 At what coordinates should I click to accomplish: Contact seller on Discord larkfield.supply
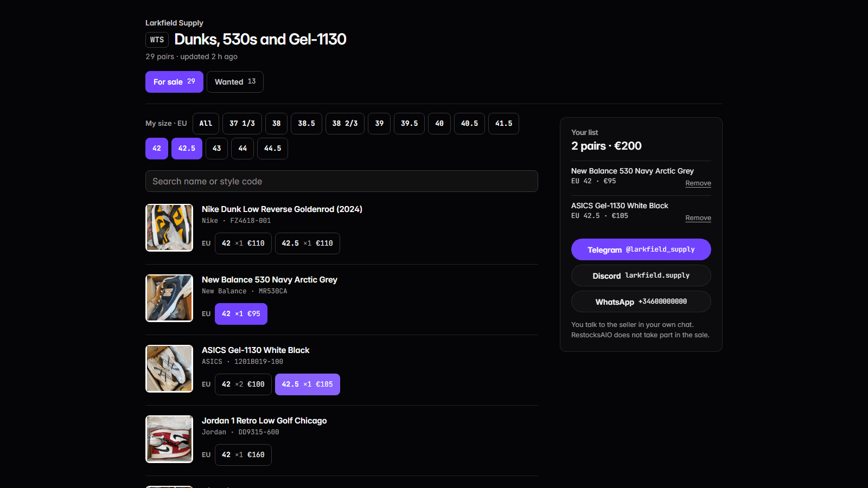coord(641,275)
